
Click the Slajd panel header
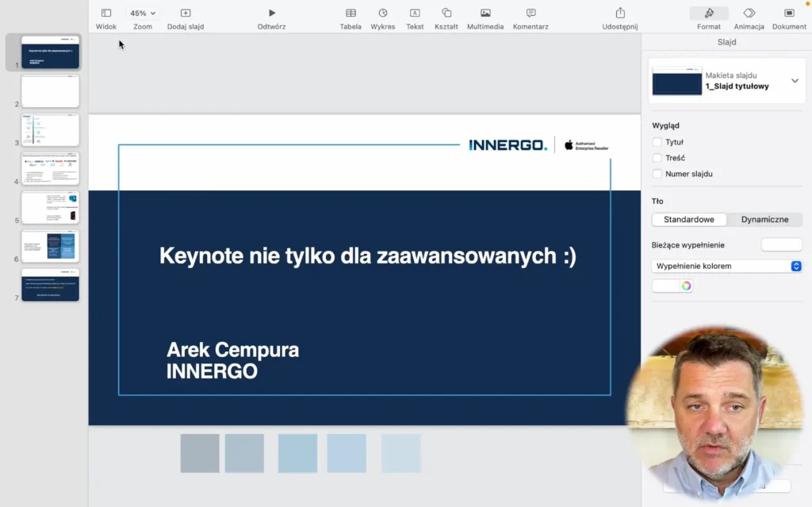click(x=726, y=42)
